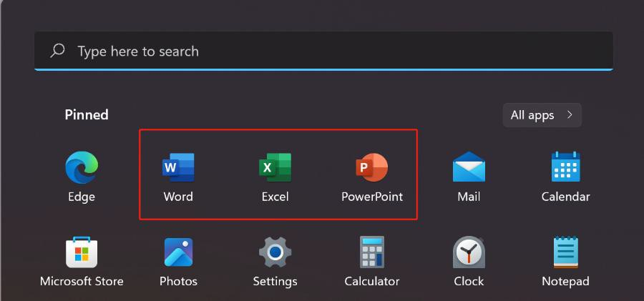
Task: Open the Notepad app icon
Action: point(565,252)
